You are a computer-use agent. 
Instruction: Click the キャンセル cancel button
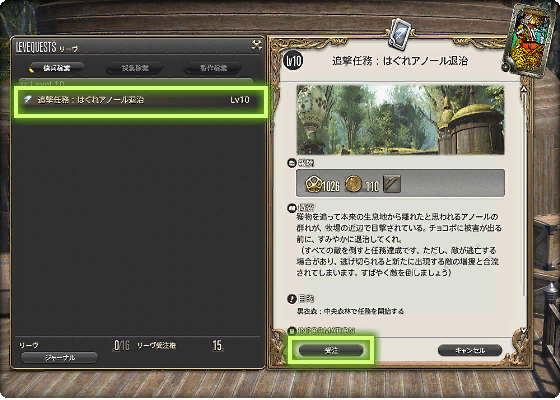(470, 350)
